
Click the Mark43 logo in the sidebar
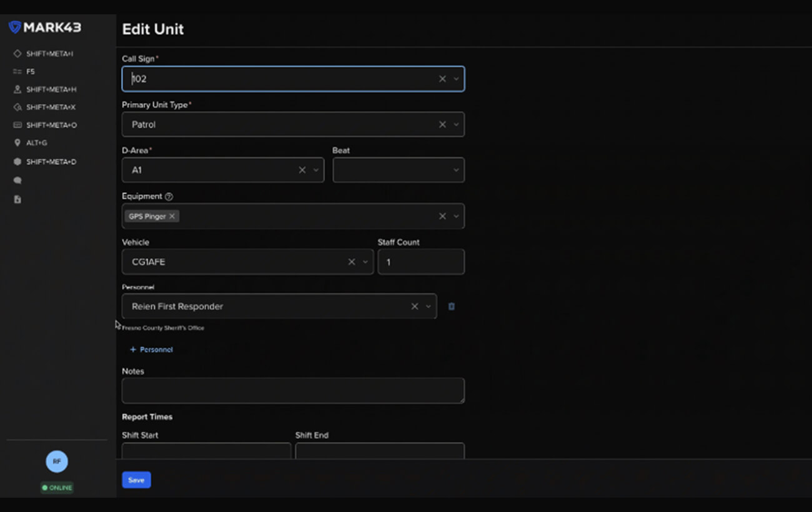(44, 27)
